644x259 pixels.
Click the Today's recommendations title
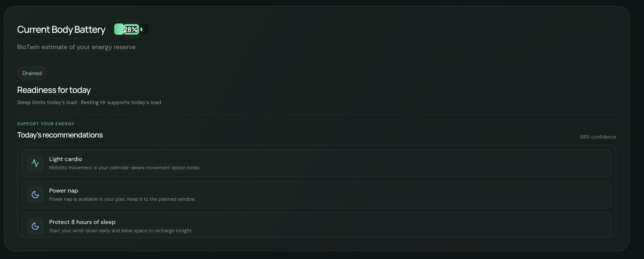(60, 135)
